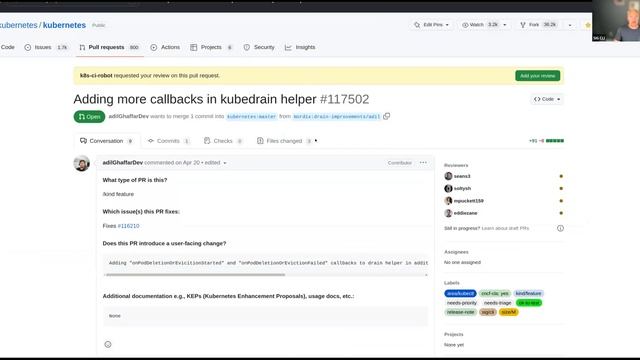Select the kind/feature label
The height and width of the screenshot is (360, 640).
(528, 293)
